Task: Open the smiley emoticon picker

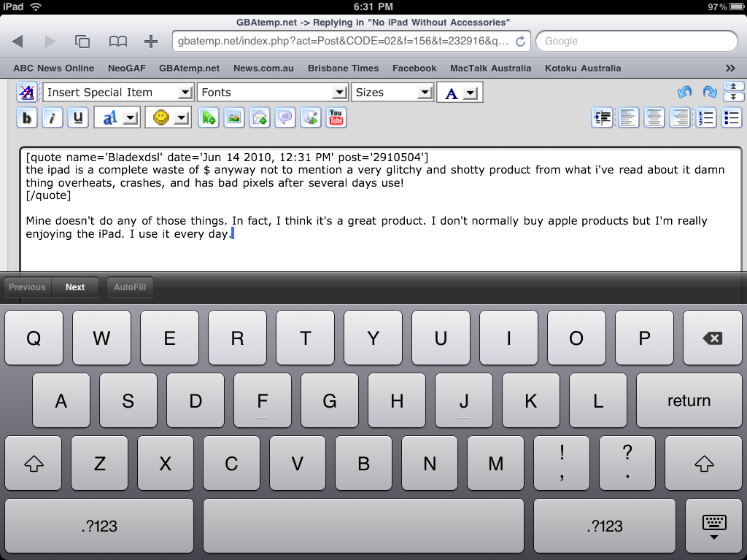Action: pyautogui.click(x=161, y=117)
